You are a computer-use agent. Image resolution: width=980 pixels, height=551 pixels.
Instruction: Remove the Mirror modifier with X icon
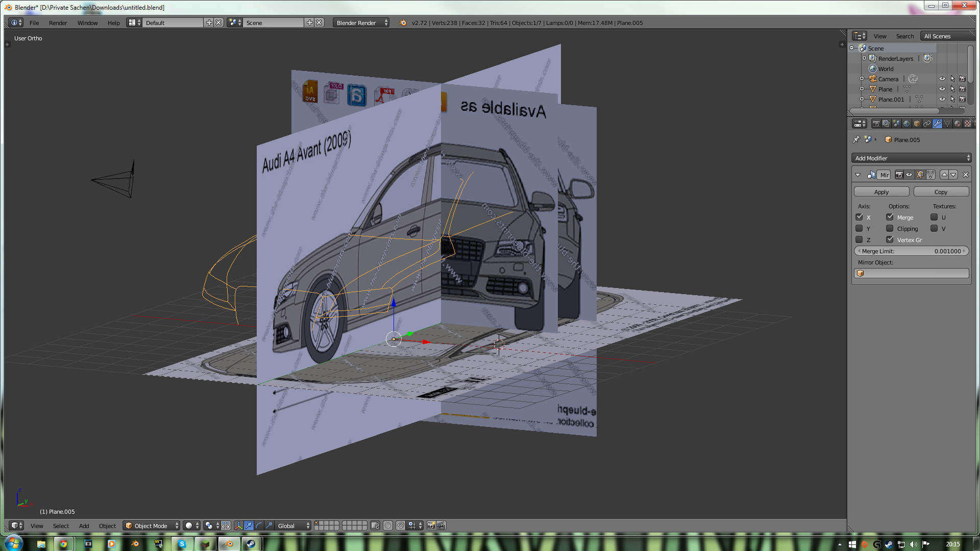point(965,175)
